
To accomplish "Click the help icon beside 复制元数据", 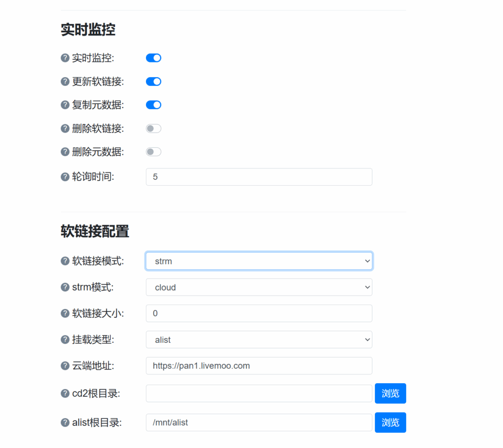I will coord(65,105).
